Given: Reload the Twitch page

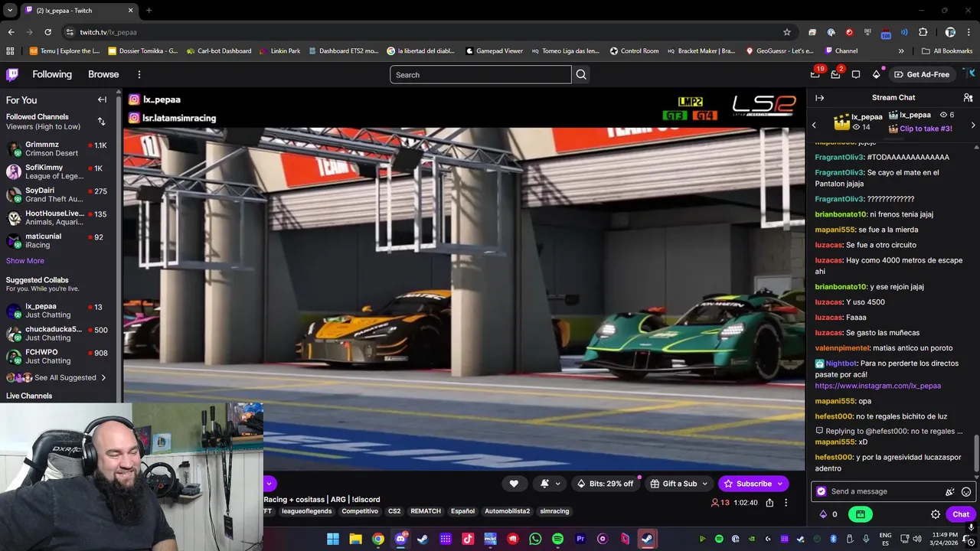Looking at the screenshot, I should pos(47,32).
